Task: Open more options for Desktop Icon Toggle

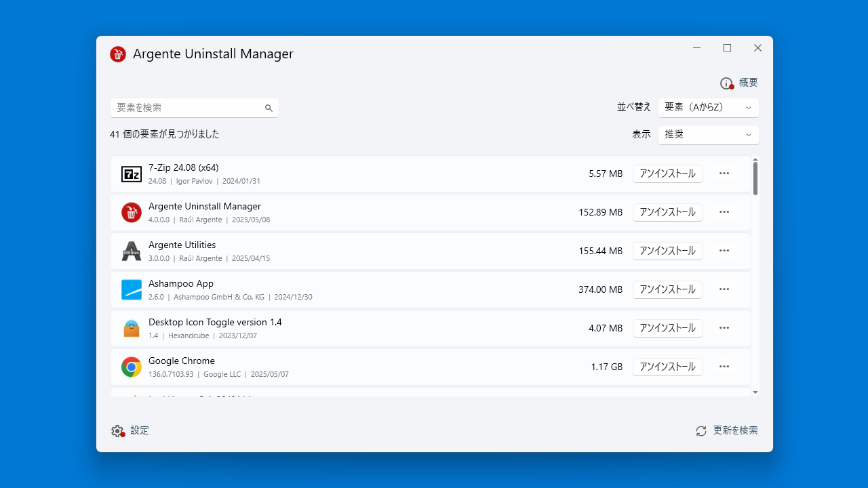Action: (x=724, y=328)
